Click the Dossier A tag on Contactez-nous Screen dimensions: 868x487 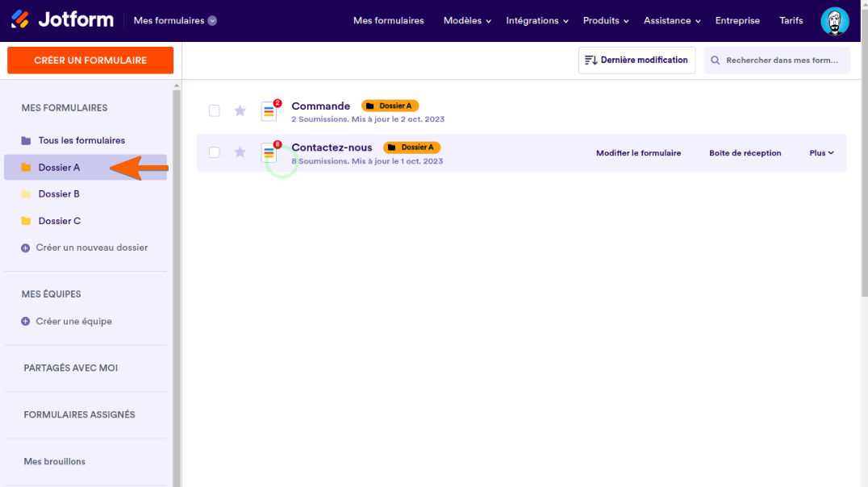(x=412, y=148)
